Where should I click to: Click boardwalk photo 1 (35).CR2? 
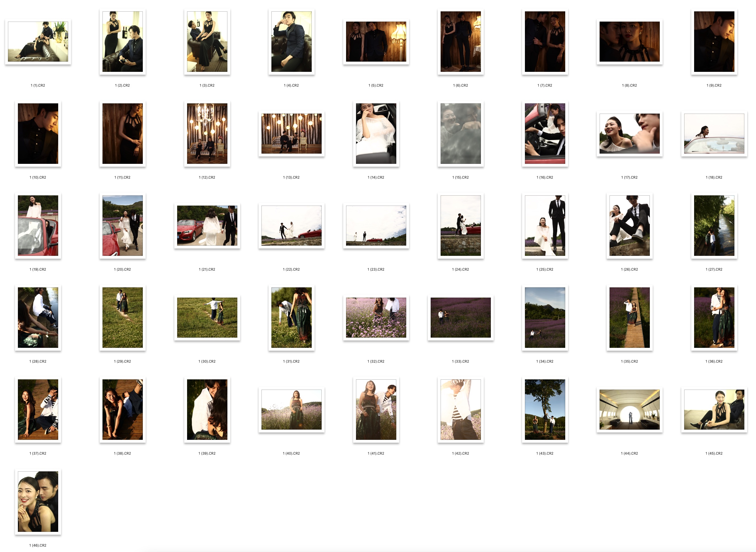[629, 317]
